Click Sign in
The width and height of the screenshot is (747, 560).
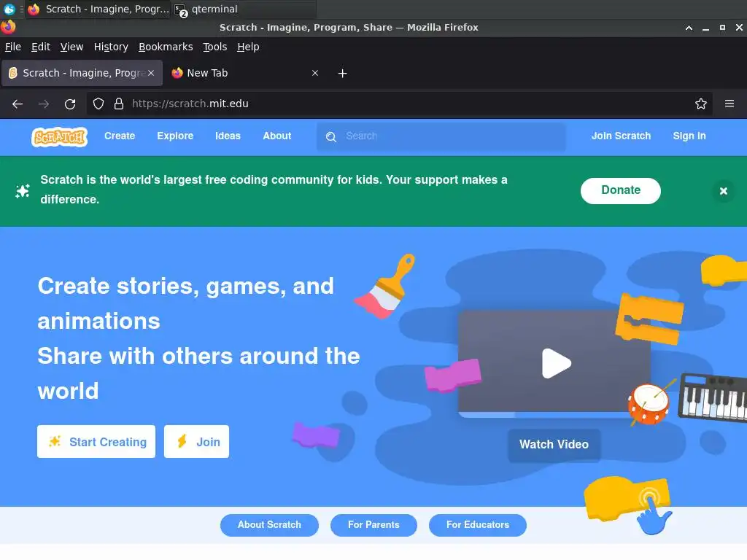[x=689, y=136]
